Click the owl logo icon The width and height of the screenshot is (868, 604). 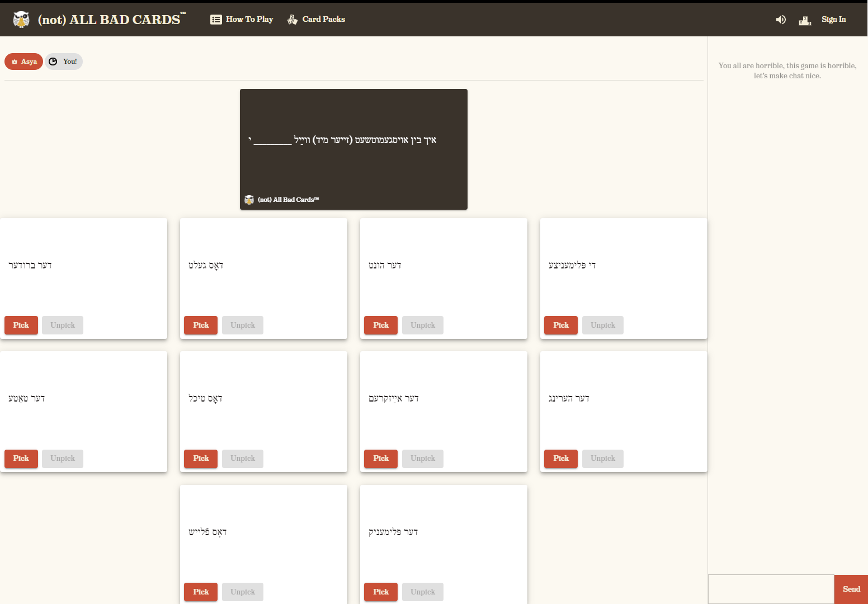coord(21,20)
